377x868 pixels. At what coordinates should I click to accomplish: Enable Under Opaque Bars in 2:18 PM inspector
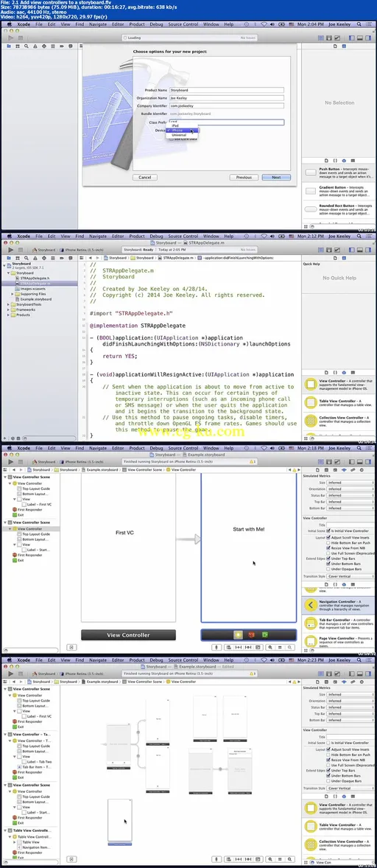coord(329,569)
